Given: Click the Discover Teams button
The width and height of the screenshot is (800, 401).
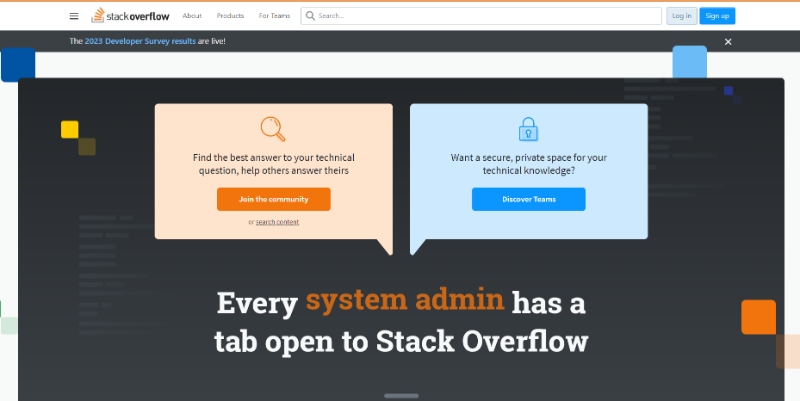Looking at the screenshot, I should 528,199.
